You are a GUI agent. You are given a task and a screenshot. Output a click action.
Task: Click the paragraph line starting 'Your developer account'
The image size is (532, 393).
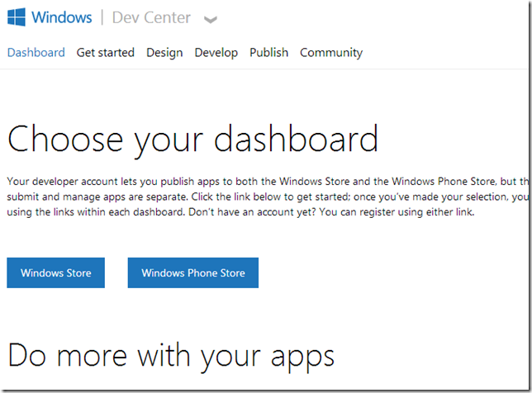pyautogui.click(x=268, y=182)
